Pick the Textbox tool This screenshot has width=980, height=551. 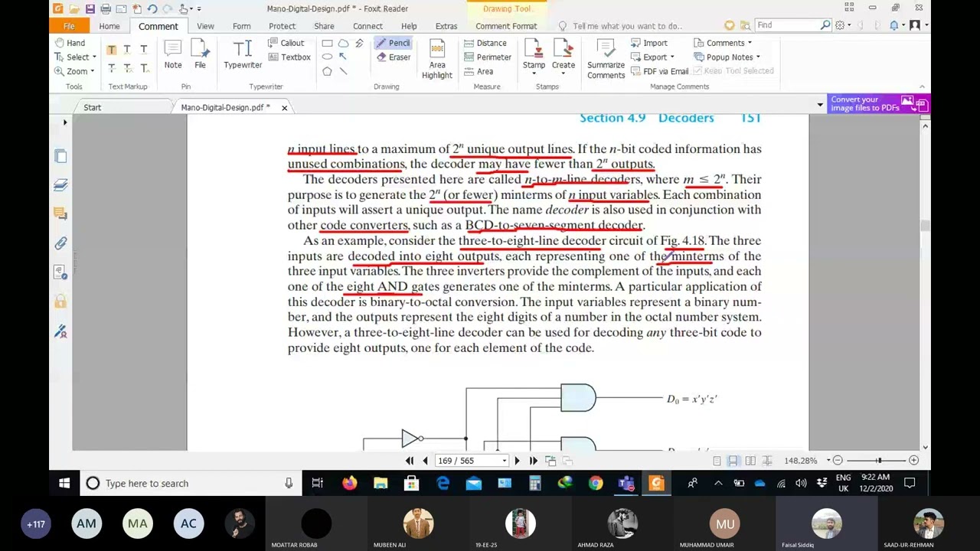[289, 57]
